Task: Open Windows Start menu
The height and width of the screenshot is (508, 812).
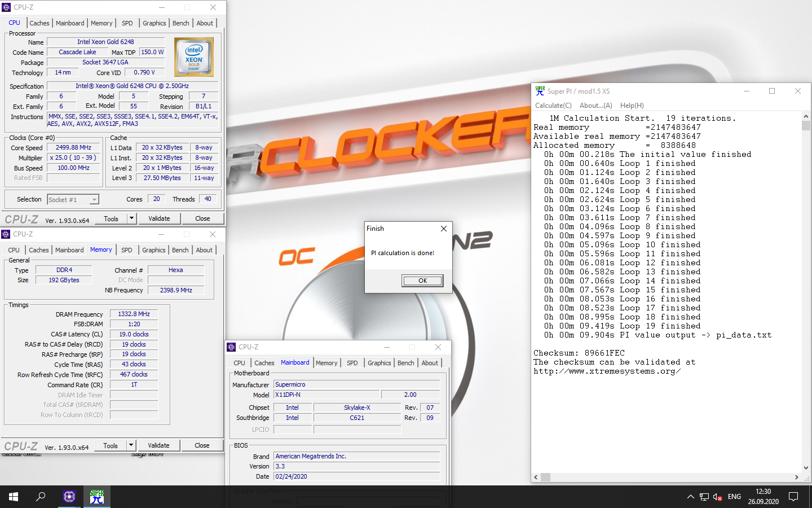Action: [14, 497]
